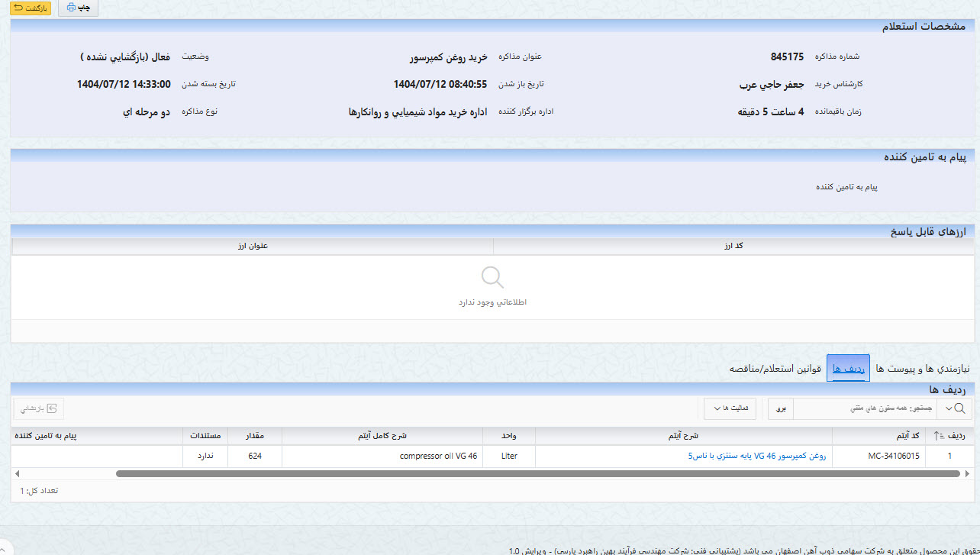
Task: Select the active ردیف ها tab
Action: click(x=848, y=366)
